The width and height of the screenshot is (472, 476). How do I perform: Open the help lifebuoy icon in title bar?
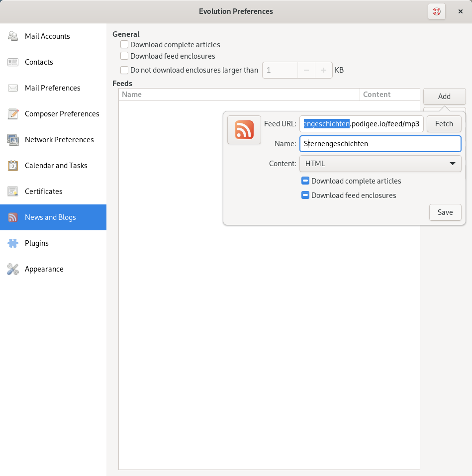pyautogui.click(x=436, y=11)
